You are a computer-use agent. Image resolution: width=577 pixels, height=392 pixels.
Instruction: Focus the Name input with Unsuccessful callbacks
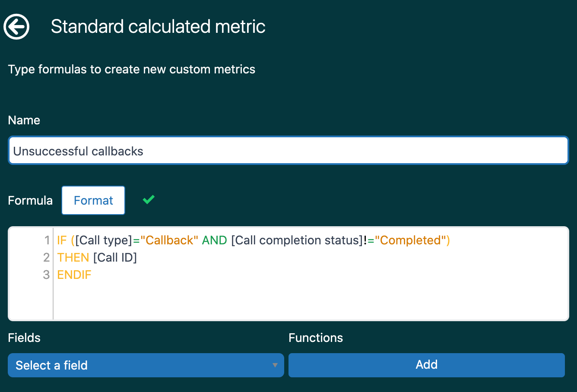click(x=288, y=151)
